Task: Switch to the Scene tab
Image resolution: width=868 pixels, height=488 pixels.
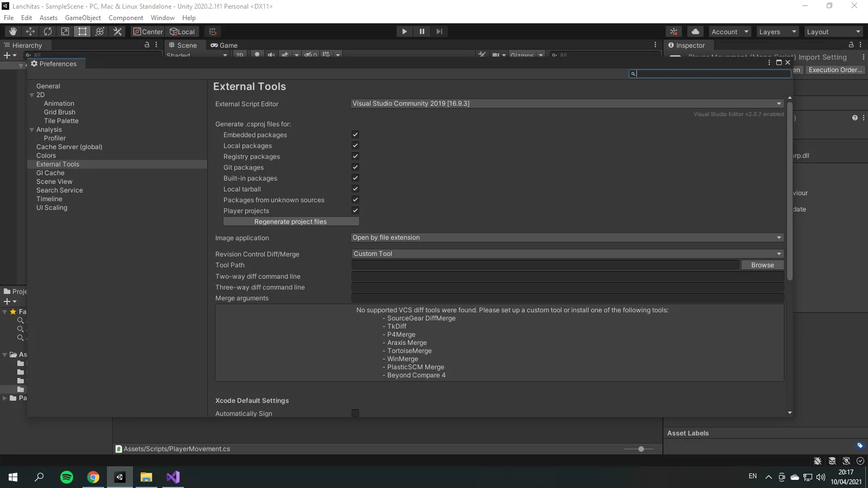Action: (183, 46)
